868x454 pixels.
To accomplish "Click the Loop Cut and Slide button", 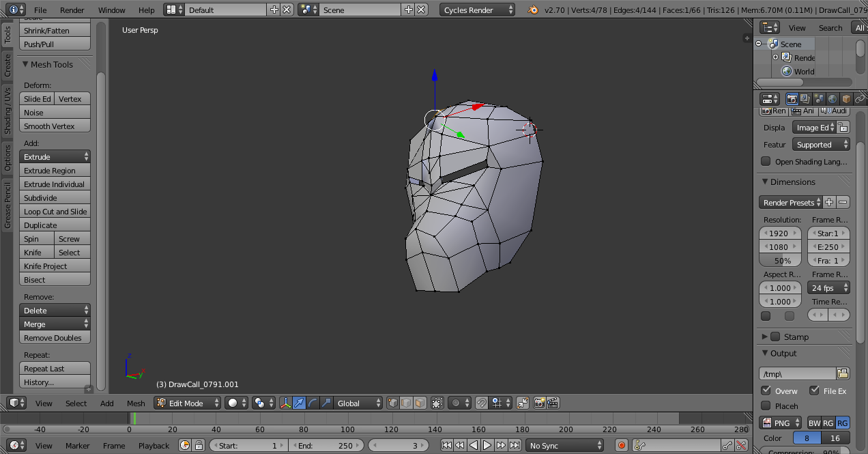I will [x=55, y=211].
